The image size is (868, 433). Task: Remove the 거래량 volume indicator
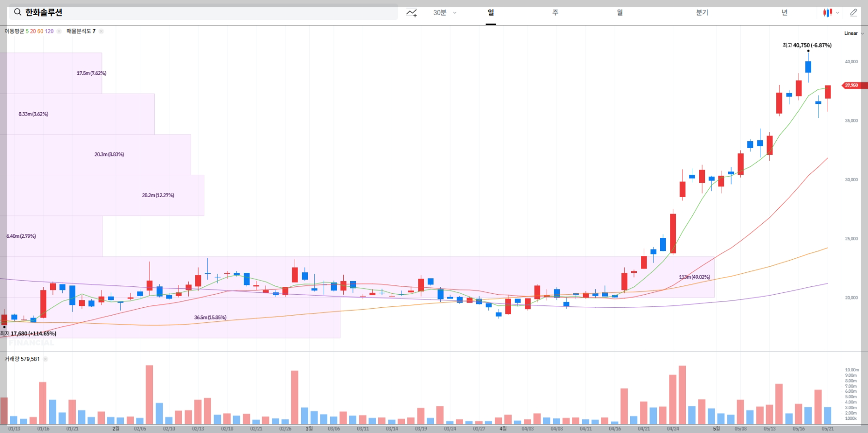[46, 359]
